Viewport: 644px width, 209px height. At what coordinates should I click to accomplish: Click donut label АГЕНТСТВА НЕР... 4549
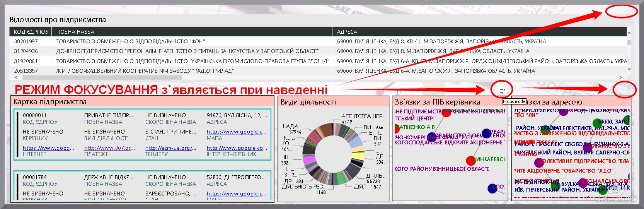pyautogui.click(x=363, y=118)
